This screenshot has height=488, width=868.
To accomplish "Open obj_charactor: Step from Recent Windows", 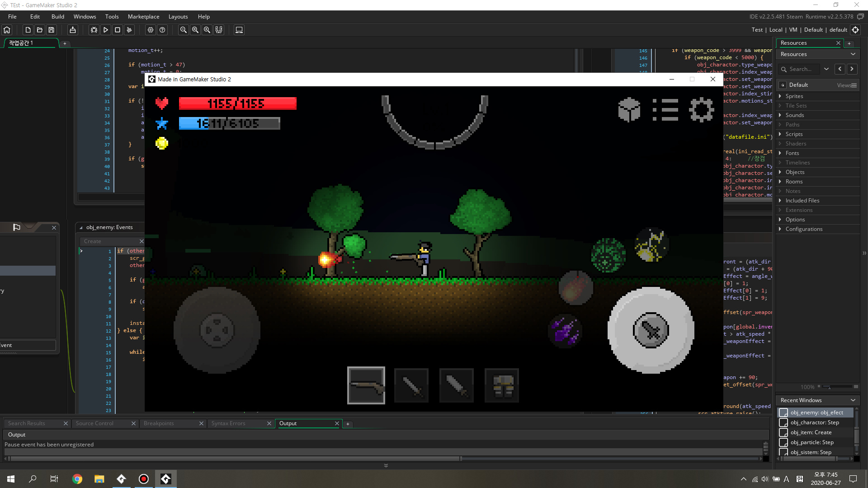I will tap(814, 422).
